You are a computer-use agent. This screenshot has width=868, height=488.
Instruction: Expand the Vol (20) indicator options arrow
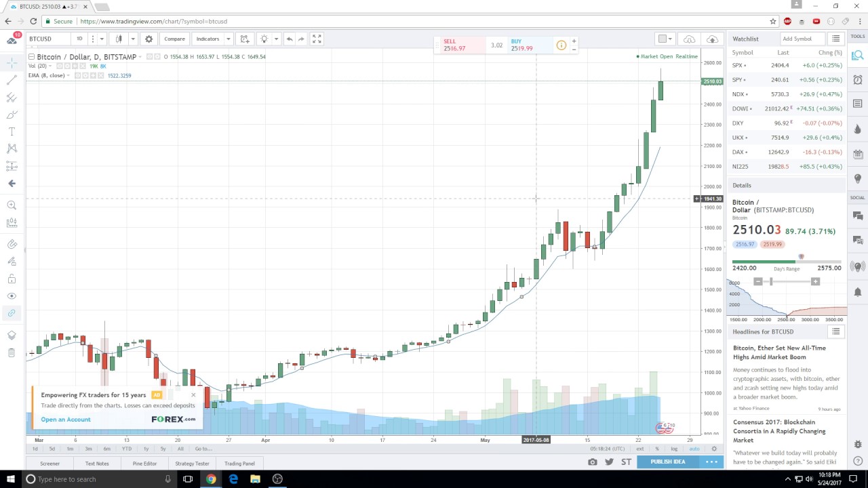point(52,66)
